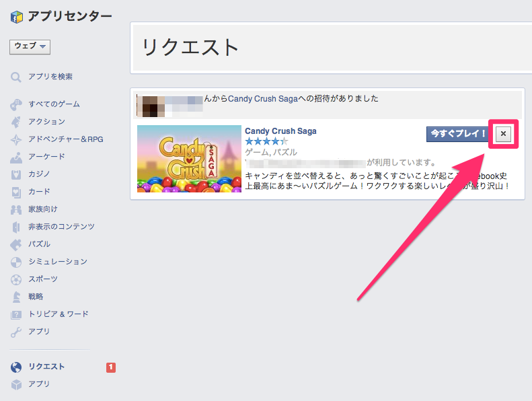Image resolution: width=532 pixels, height=401 pixels.
Task: Select すべてのゲーム category
Action: point(54,104)
